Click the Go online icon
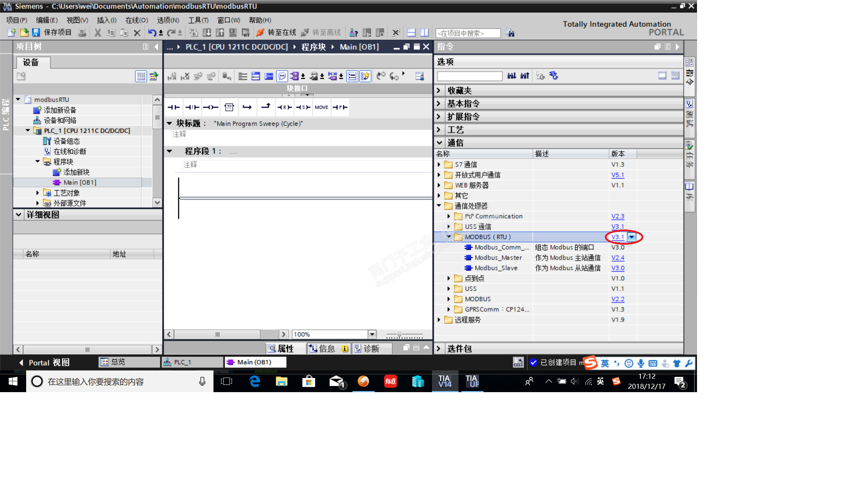The width and height of the screenshot is (868, 488). coord(260,33)
